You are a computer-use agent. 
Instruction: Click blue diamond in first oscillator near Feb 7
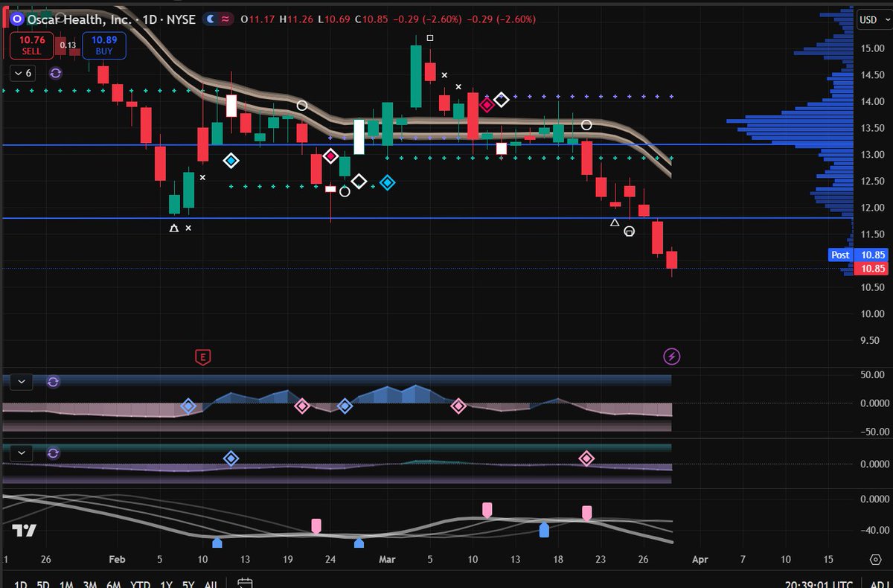pyautogui.click(x=188, y=406)
